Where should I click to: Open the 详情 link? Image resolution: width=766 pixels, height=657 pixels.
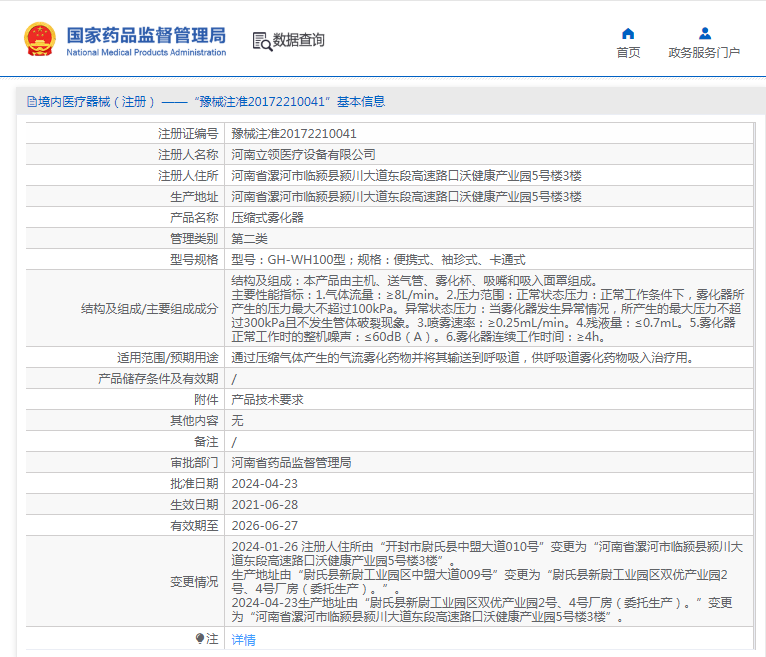tap(243, 639)
